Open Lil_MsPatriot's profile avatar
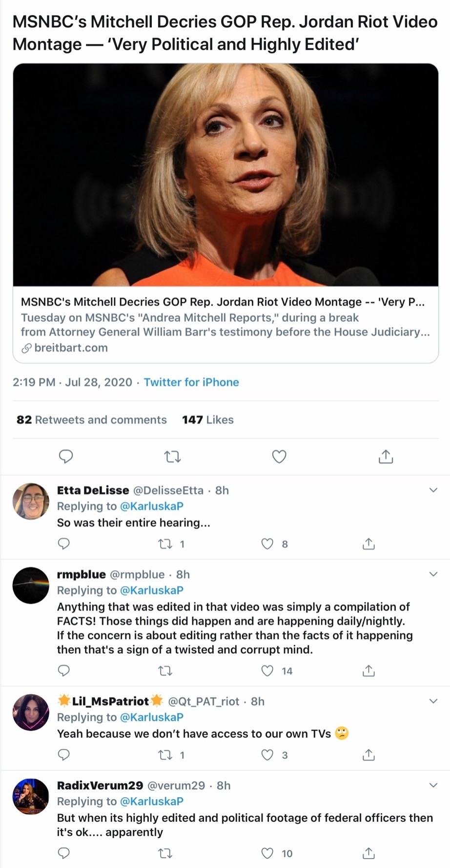The image size is (450, 868). pos(31,712)
